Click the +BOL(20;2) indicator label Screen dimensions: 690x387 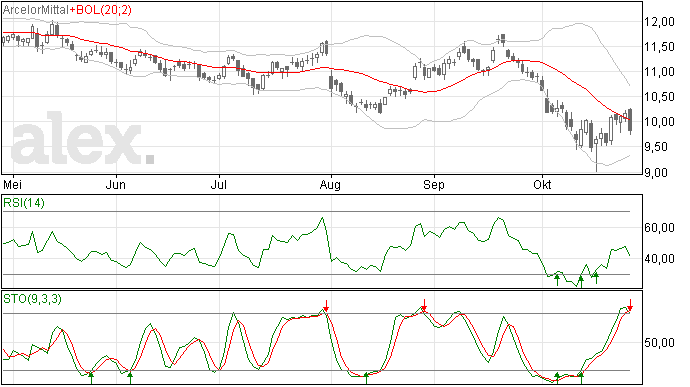pyautogui.click(x=100, y=10)
